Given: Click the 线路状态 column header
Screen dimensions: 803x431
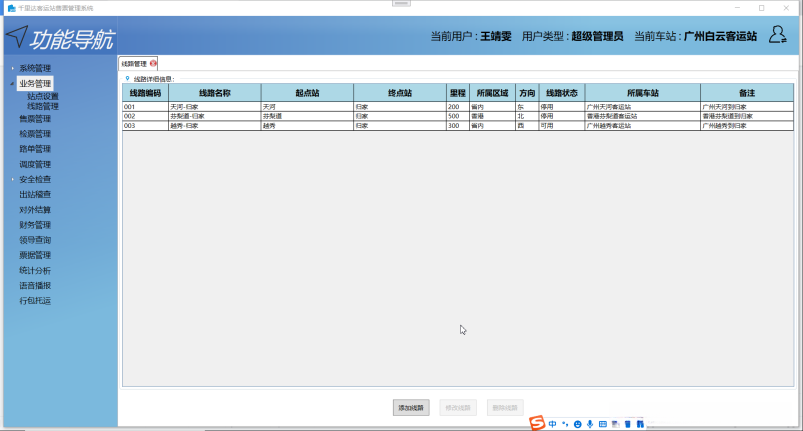Looking at the screenshot, I should [x=562, y=93].
